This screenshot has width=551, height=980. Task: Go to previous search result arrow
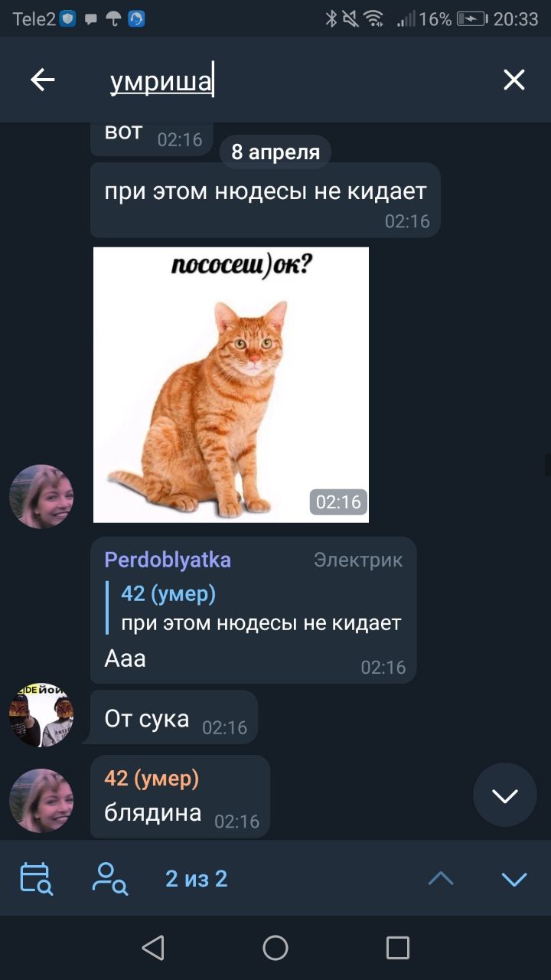441,879
